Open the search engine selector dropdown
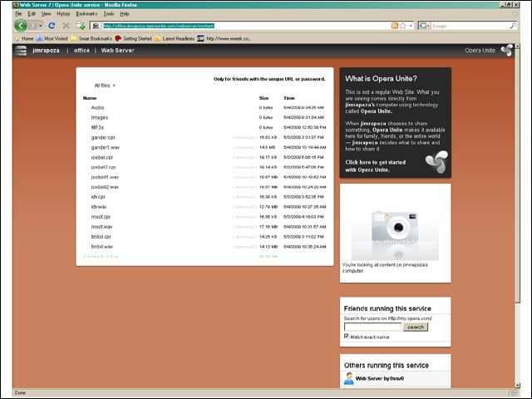 [x=424, y=26]
